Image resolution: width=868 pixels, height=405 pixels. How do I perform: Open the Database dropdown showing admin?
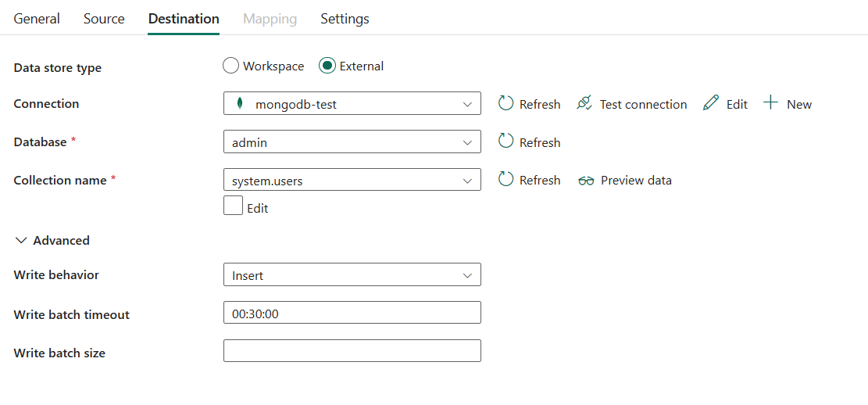click(x=352, y=142)
